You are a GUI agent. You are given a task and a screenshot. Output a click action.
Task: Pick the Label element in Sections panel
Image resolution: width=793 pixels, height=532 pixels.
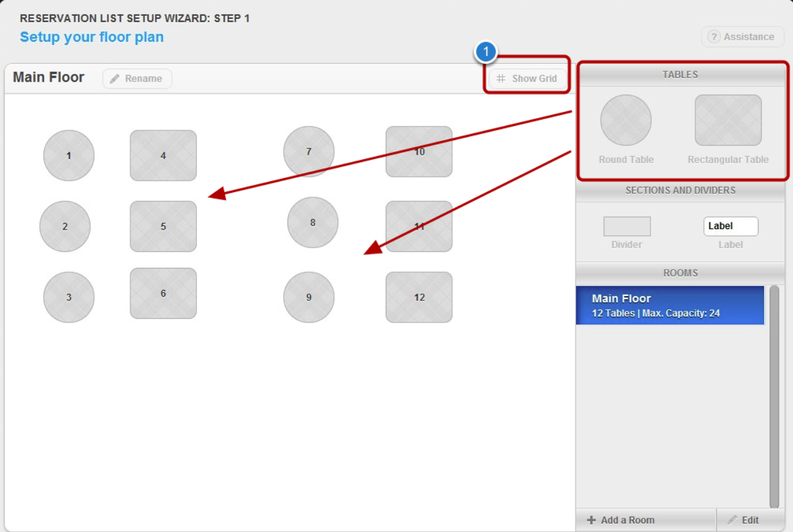[730, 227]
